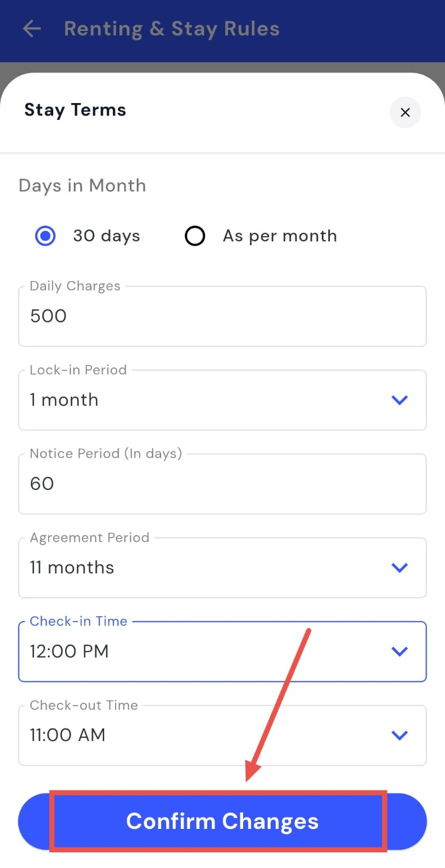Select the 30 days radio button
The width and height of the screenshot is (445, 868).
46,236
